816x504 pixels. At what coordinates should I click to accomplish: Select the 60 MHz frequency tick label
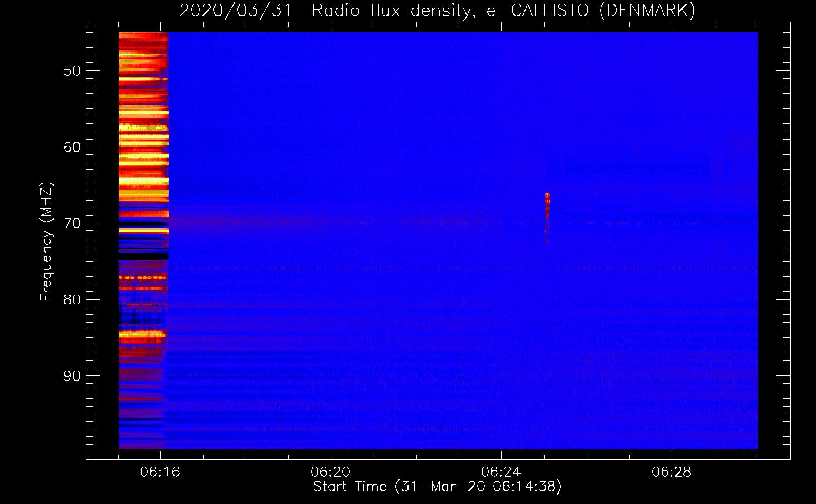(72, 147)
